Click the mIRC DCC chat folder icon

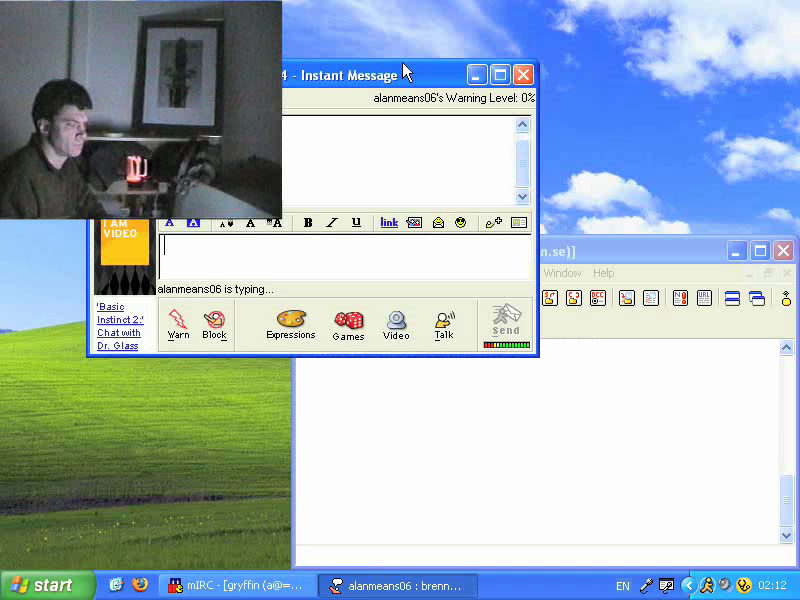pos(573,298)
